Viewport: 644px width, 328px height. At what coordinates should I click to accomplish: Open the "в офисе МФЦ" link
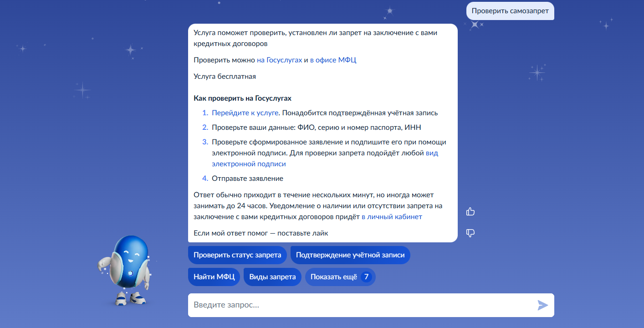pos(333,60)
